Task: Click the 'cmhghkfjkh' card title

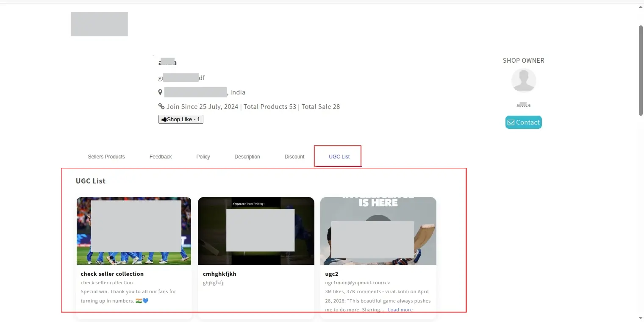Action: pyautogui.click(x=219, y=274)
